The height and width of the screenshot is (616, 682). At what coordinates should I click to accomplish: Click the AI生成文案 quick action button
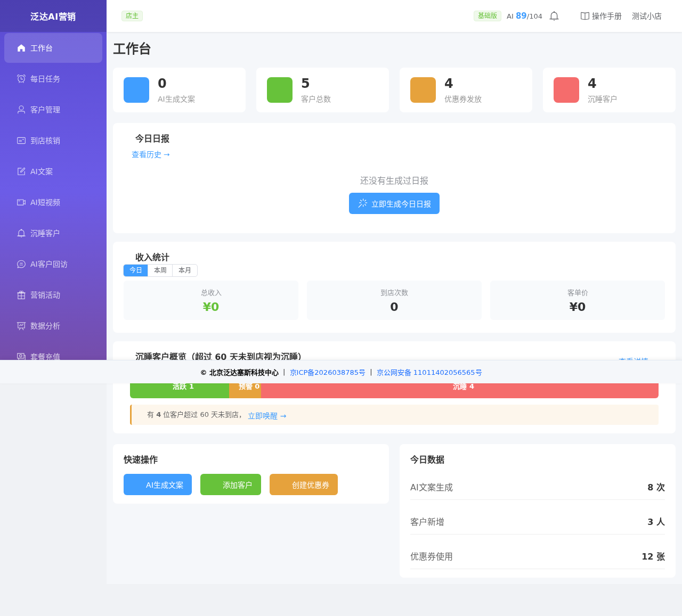click(x=158, y=484)
